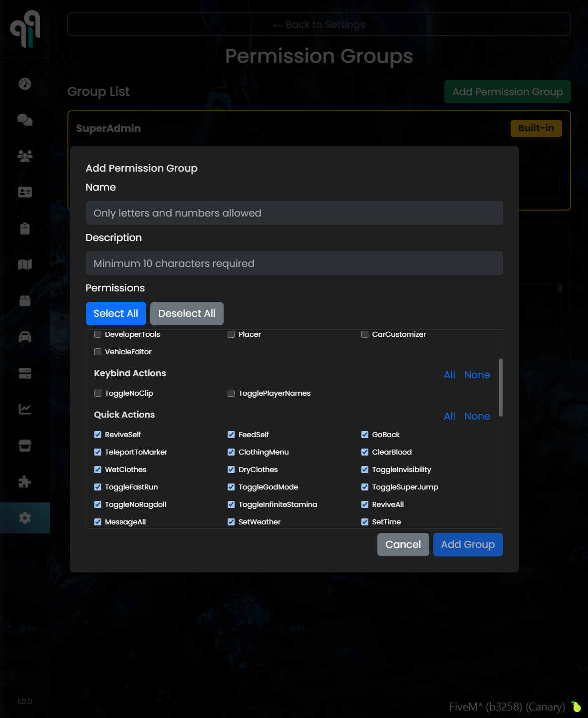588x718 pixels.
Task: Open the players group icon in sidebar
Action: 25,156
